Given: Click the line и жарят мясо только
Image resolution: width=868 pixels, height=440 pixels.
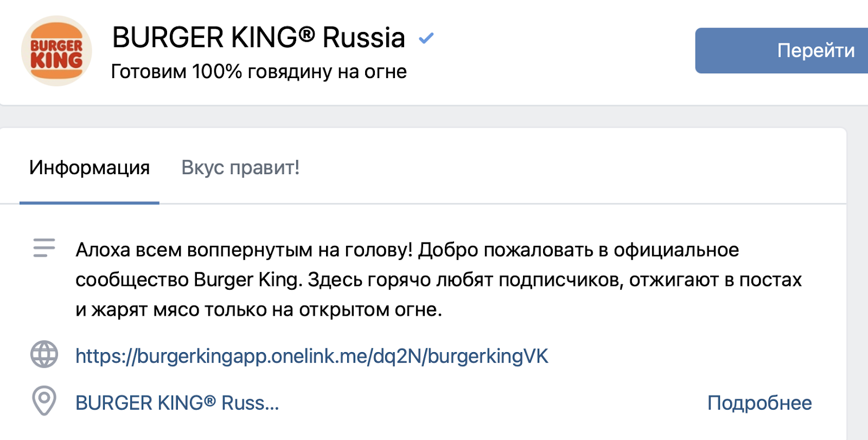Looking at the screenshot, I should point(259,310).
